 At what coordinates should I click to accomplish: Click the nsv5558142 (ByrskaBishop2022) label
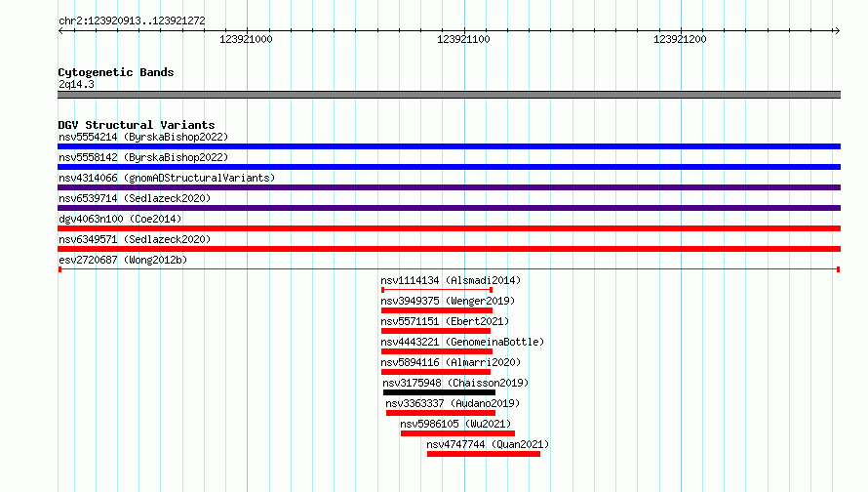[x=143, y=157]
